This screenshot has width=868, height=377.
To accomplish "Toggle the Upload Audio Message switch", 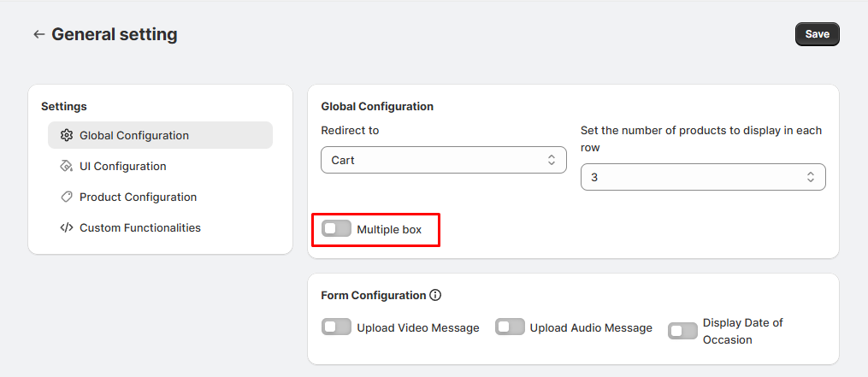I will [x=510, y=327].
